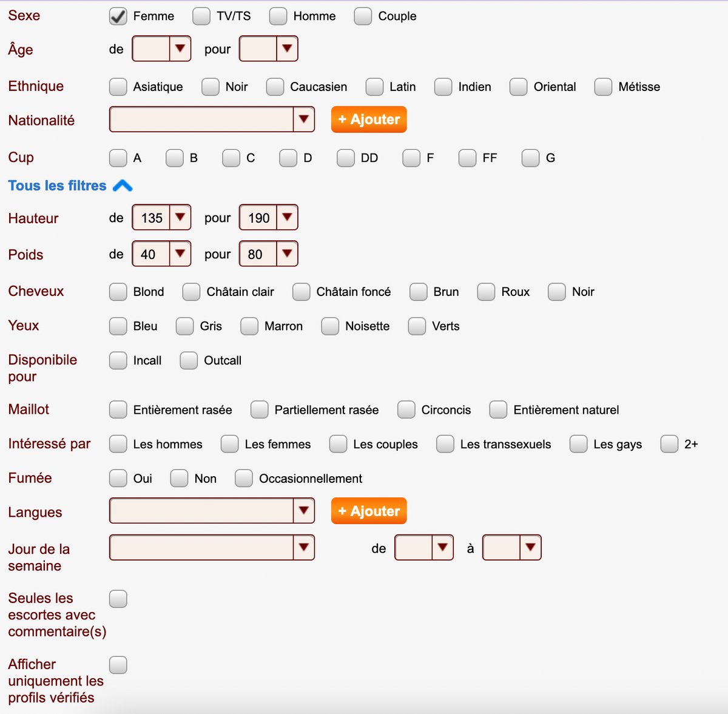Open Hauteur maximum dropdown showing 190

[x=269, y=217]
